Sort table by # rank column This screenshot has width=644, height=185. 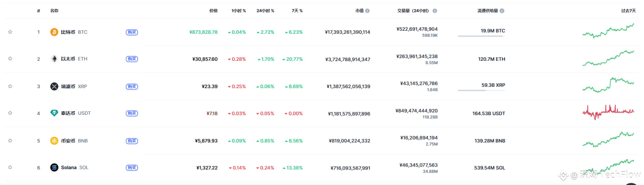(39, 11)
